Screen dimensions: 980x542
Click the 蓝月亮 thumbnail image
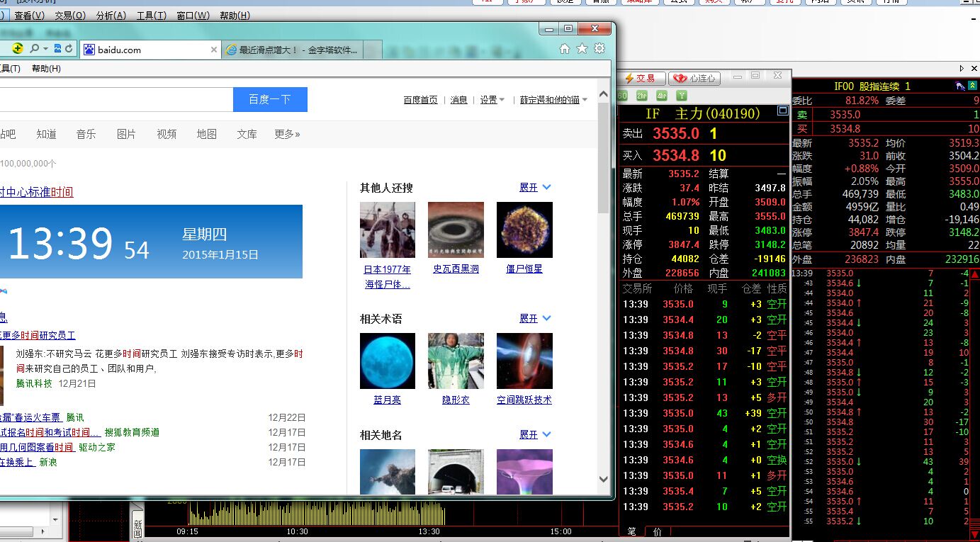click(x=388, y=361)
